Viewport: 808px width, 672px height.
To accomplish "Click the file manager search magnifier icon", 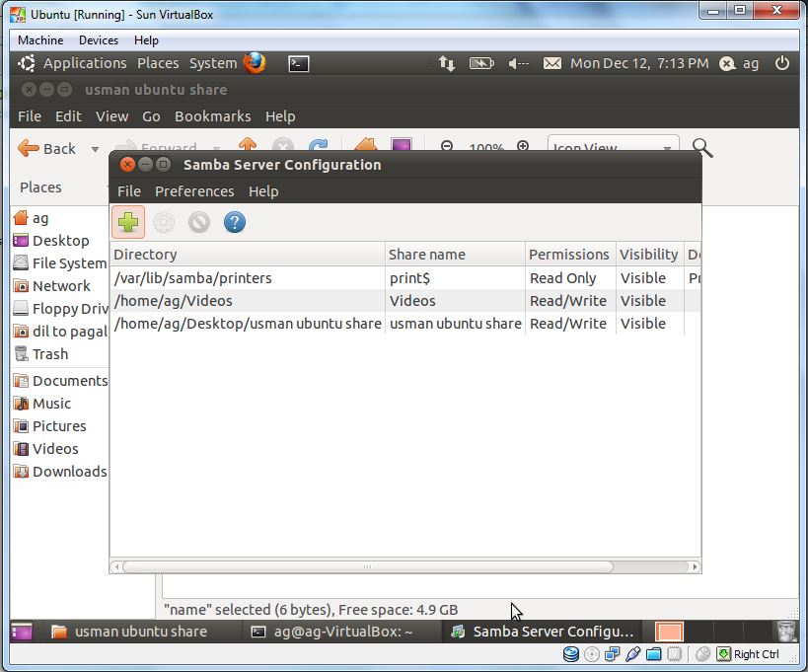I will [x=701, y=148].
